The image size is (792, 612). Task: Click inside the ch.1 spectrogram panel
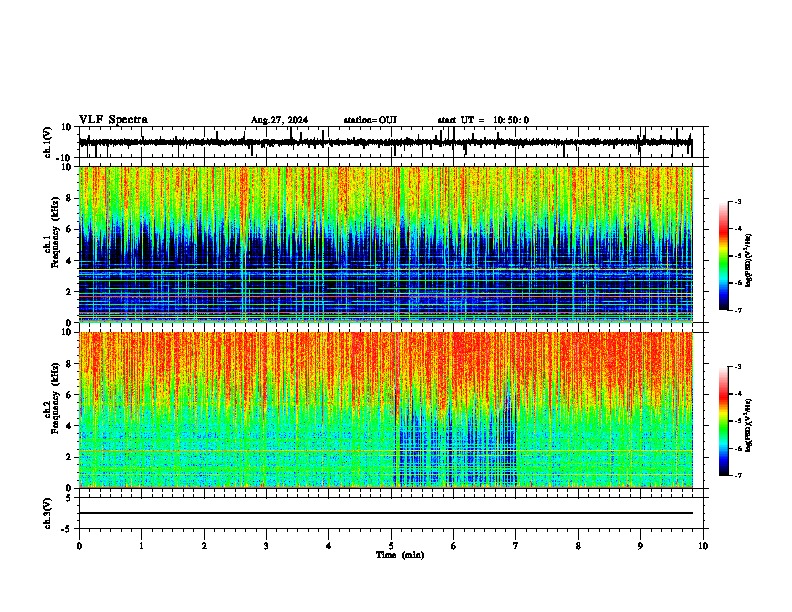[x=386, y=244]
